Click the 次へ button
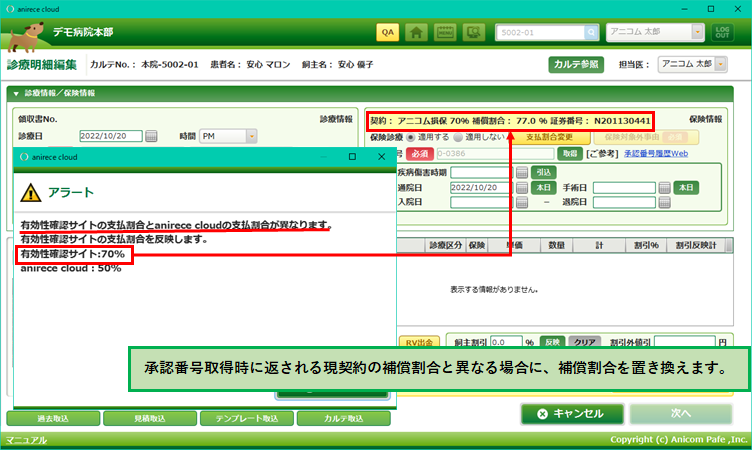The image size is (752, 450). click(x=681, y=414)
